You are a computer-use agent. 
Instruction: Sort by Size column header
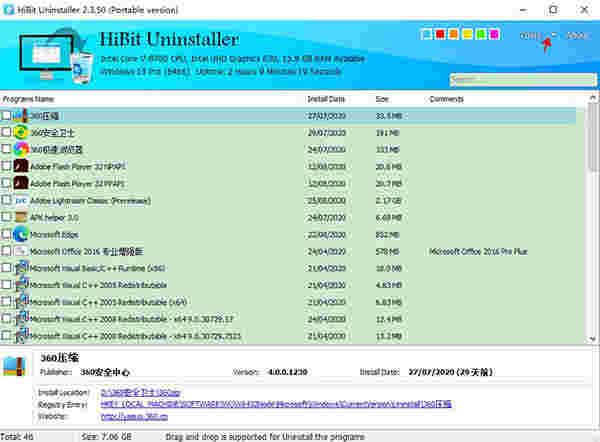click(x=382, y=99)
